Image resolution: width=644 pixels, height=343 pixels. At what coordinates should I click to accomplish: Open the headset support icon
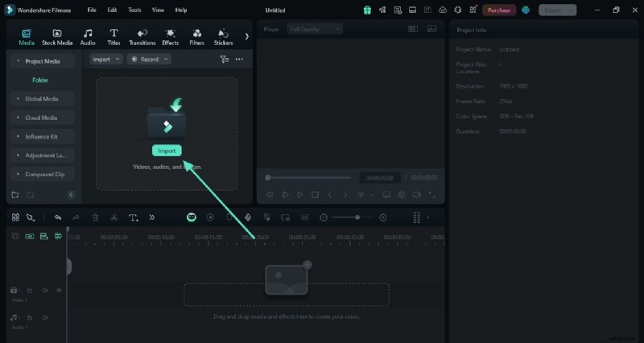457,10
